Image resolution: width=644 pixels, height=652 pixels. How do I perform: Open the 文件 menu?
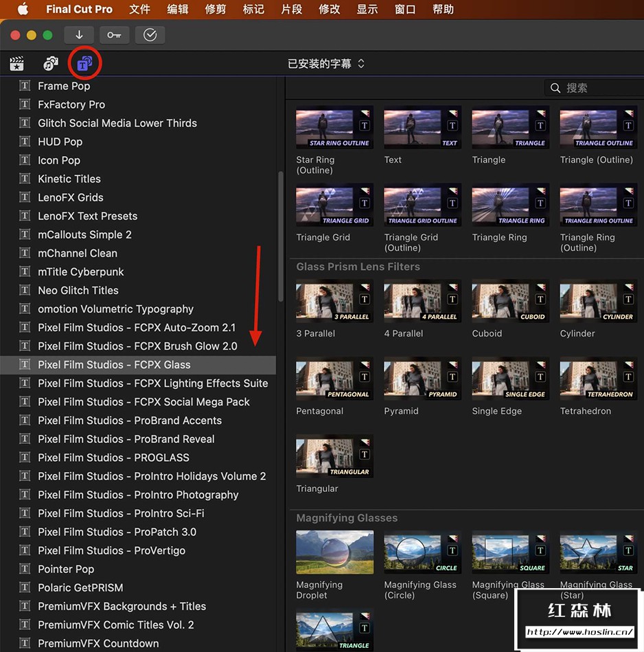(x=139, y=10)
